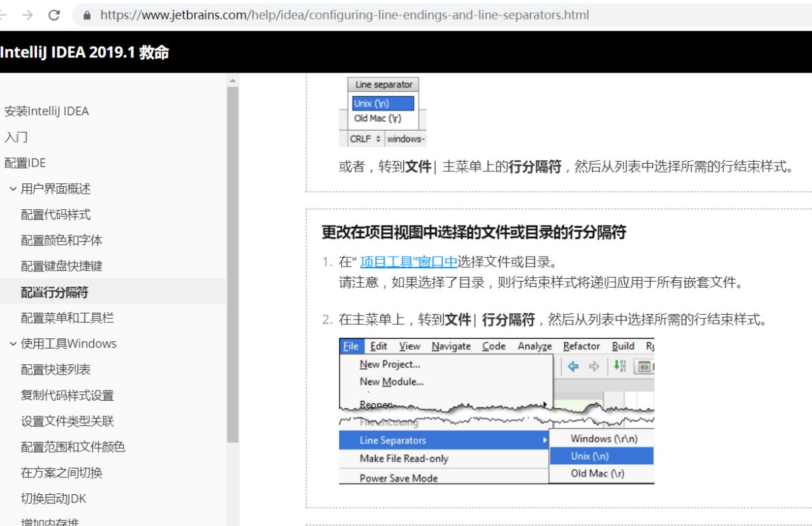Viewport: 812px width, 526px height.
Task: Reload the page with browser refresh icon
Action: click(x=55, y=14)
